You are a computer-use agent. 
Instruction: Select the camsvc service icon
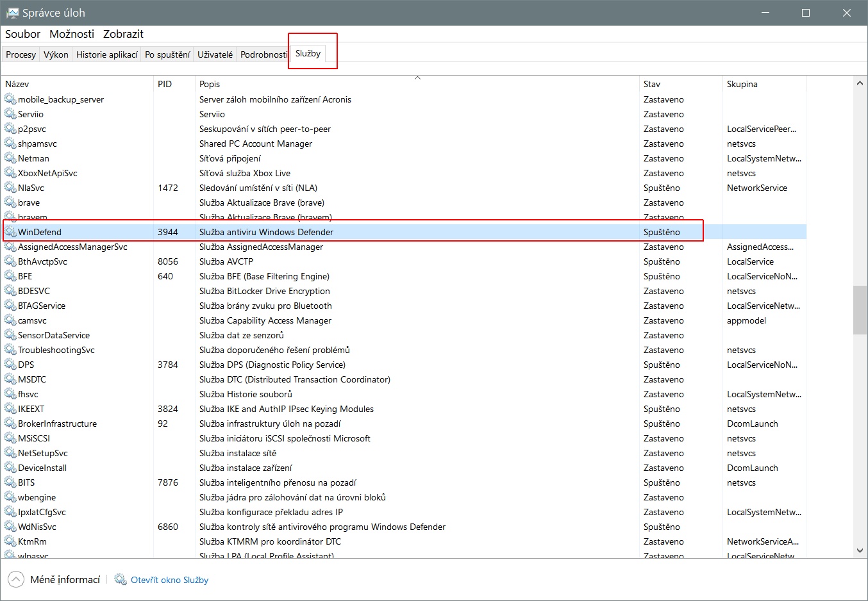click(x=10, y=320)
